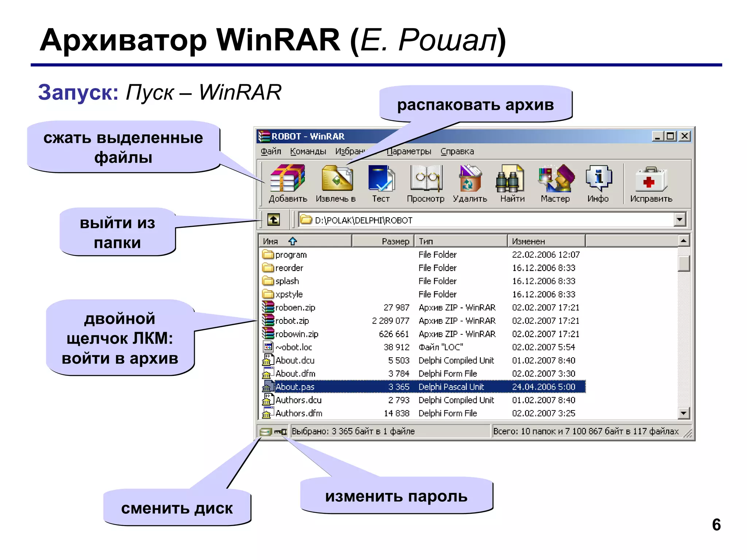Click the D:\POLAK\DELPHI\ROBOT path field

486,220
